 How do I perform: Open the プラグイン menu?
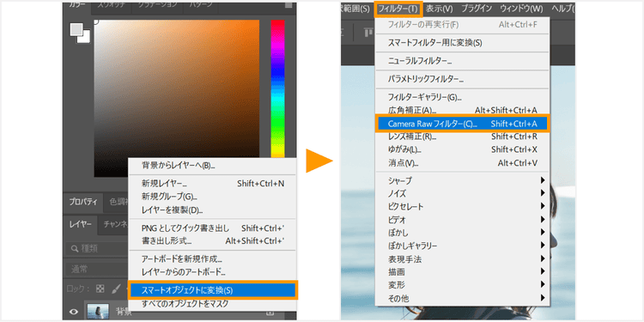click(477, 9)
